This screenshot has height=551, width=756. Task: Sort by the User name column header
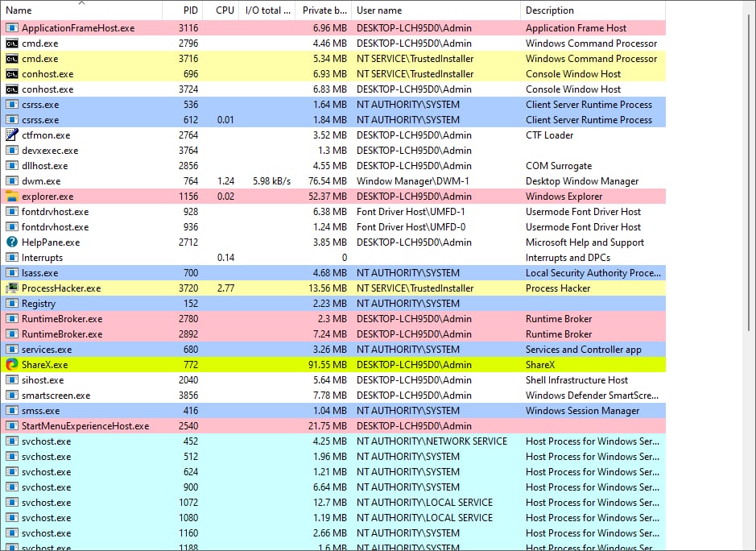point(436,10)
